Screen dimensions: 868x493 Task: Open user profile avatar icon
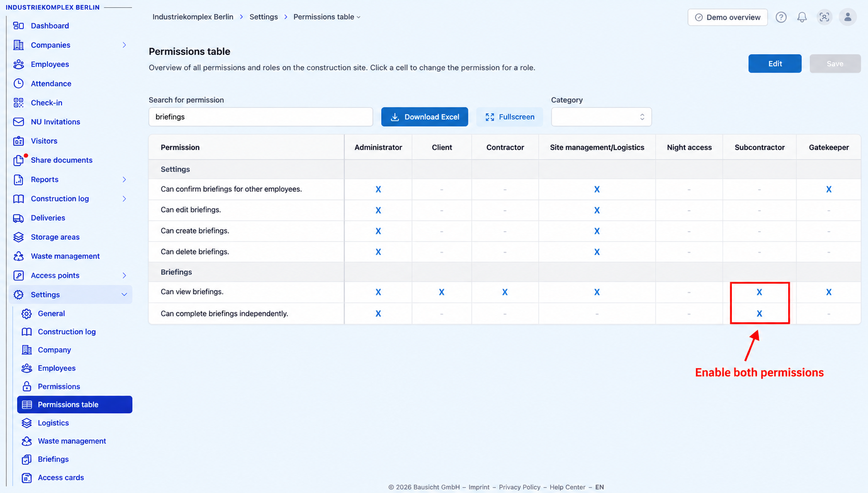pos(848,17)
